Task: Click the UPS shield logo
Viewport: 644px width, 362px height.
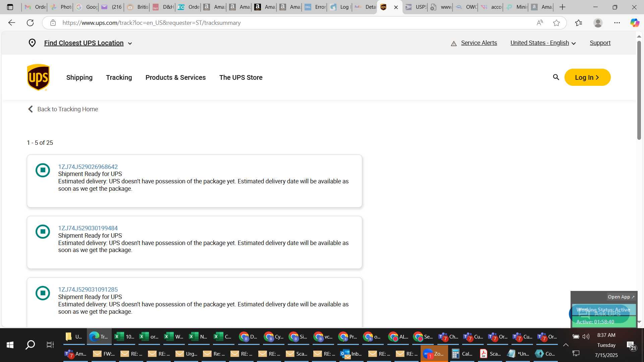Action: (38, 77)
